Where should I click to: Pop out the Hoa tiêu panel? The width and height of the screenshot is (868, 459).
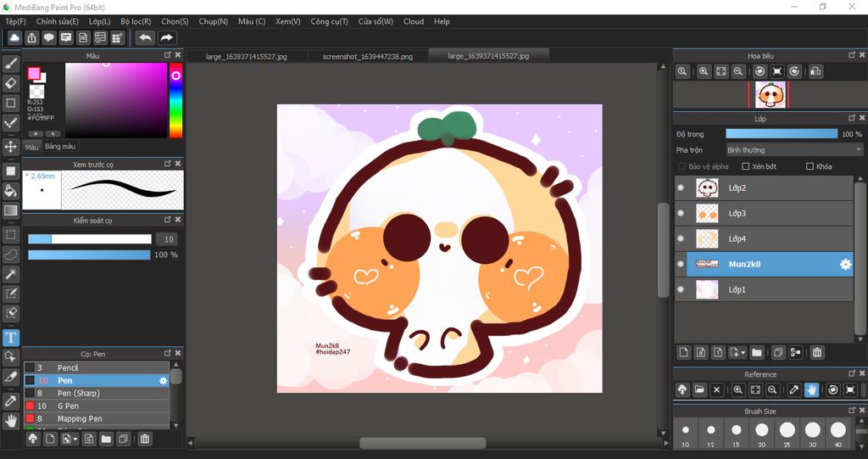852,55
